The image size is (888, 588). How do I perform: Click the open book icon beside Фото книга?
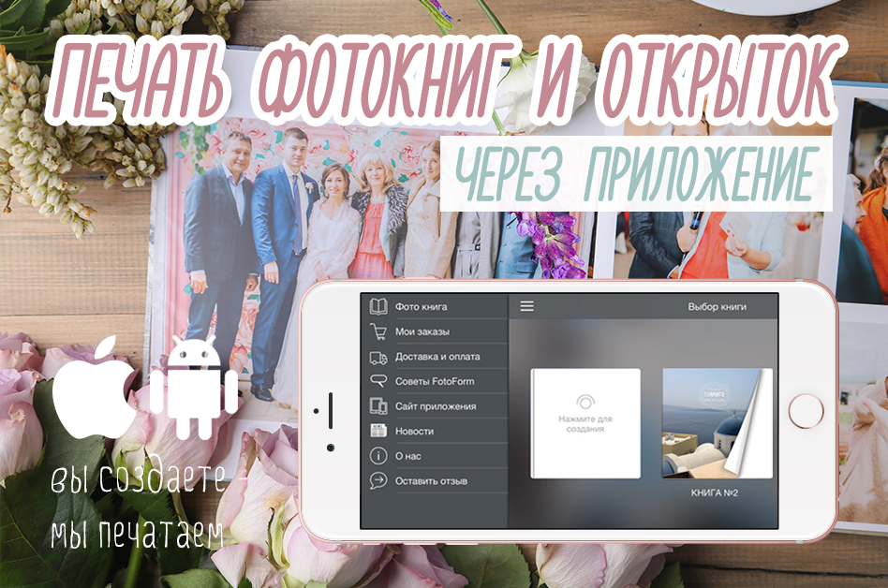pyautogui.click(x=378, y=306)
